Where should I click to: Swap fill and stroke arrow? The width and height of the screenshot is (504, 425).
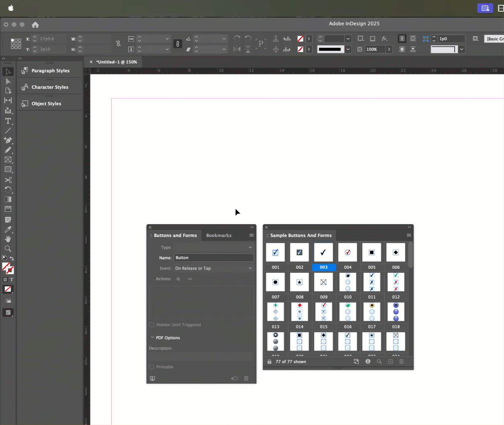pos(12,259)
